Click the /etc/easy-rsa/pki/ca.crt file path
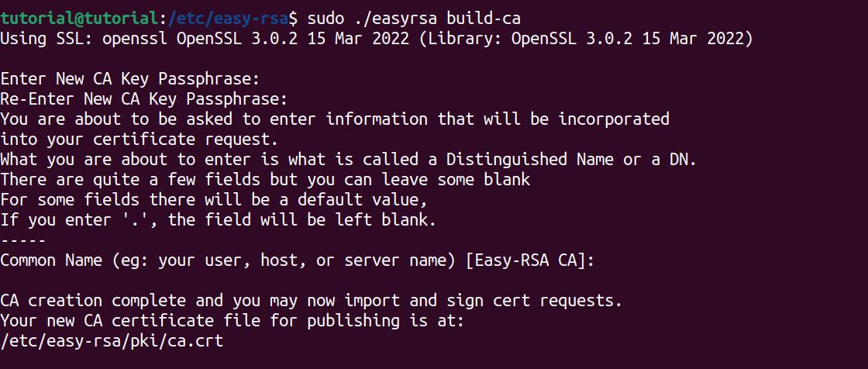Image resolution: width=868 pixels, height=369 pixels. (x=112, y=340)
